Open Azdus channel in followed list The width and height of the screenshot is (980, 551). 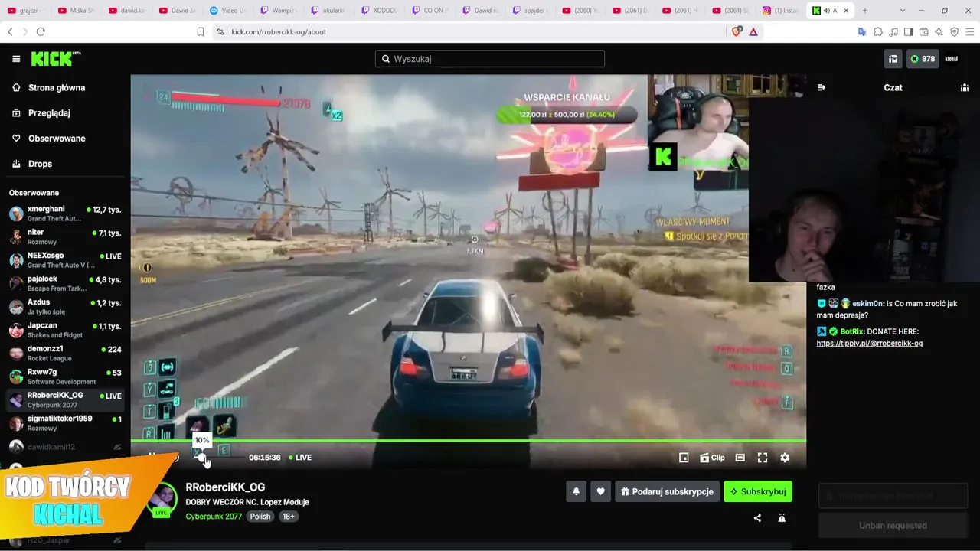tap(65, 307)
